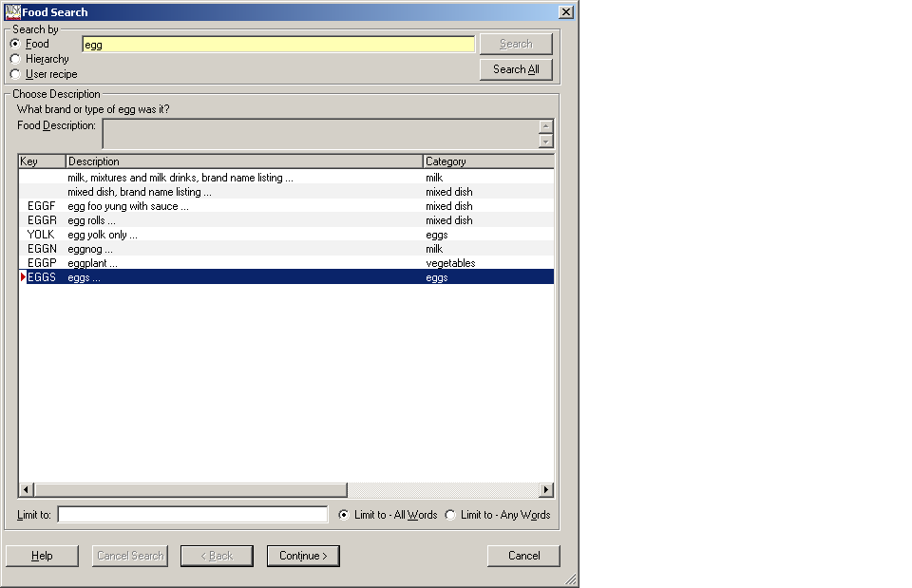Select milk, mixtures and milk drinks row
912x588 pixels.
click(x=286, y=178)
